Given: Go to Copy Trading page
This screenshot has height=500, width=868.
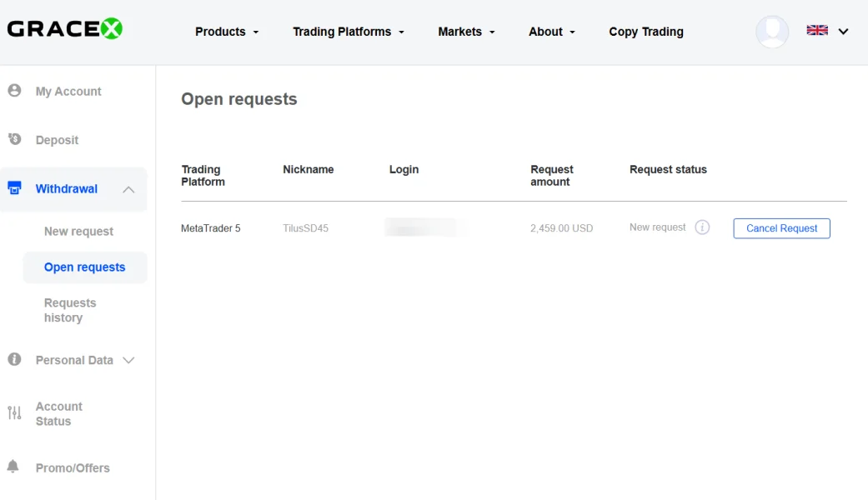Looking at the screenshot, I should (646, 32).
